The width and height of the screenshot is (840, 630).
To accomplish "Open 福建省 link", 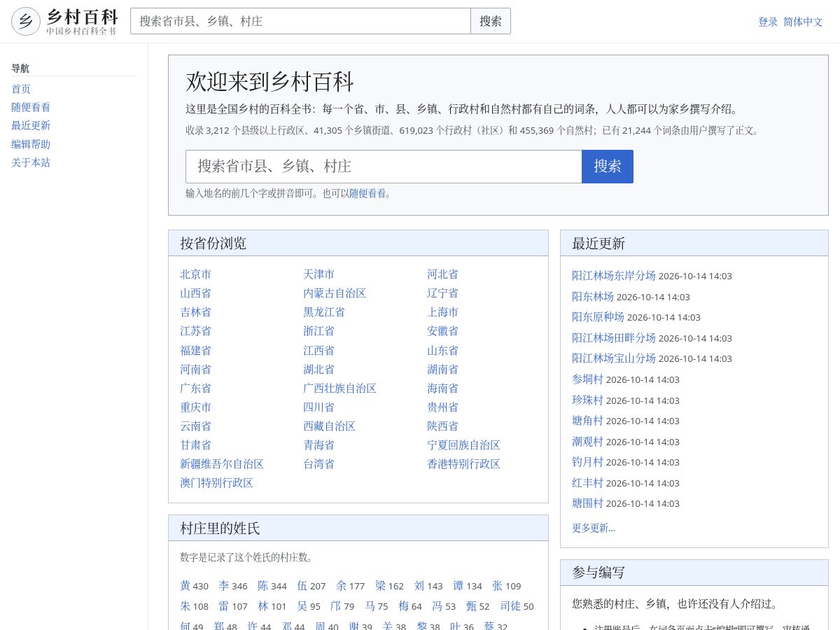I will (x=195, y=350).
